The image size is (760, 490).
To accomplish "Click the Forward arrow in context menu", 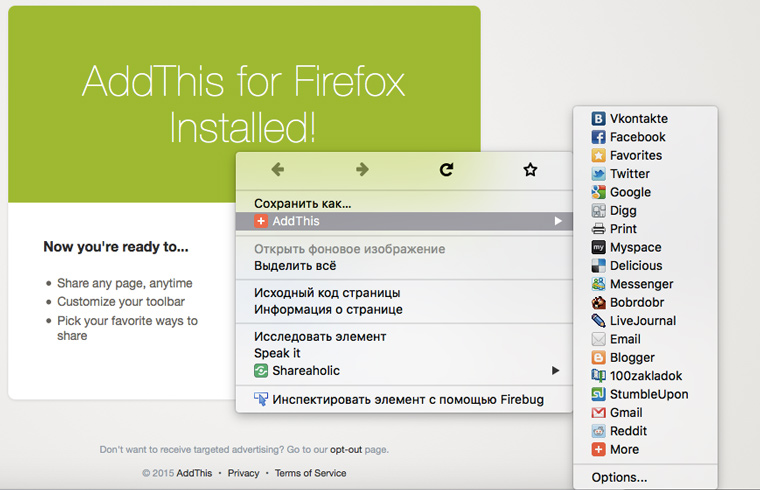I will pos(362,170).
